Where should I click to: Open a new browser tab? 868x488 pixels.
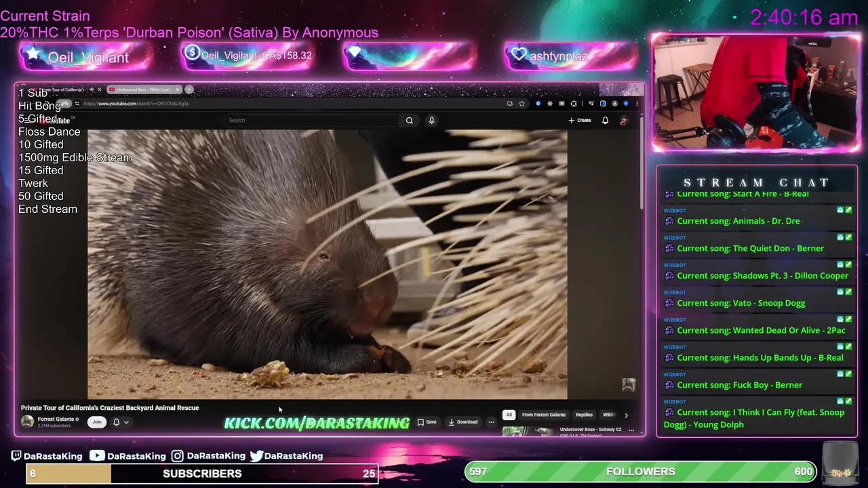point(189,89)
